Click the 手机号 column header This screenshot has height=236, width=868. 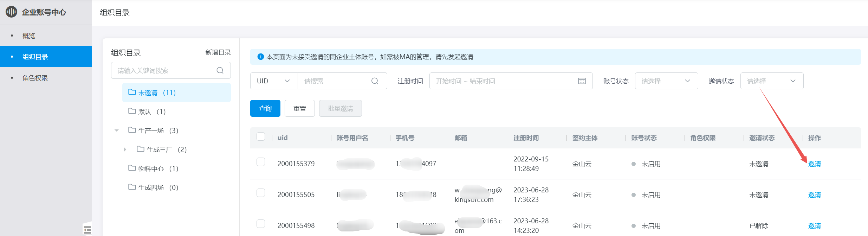tap(405, 138)
